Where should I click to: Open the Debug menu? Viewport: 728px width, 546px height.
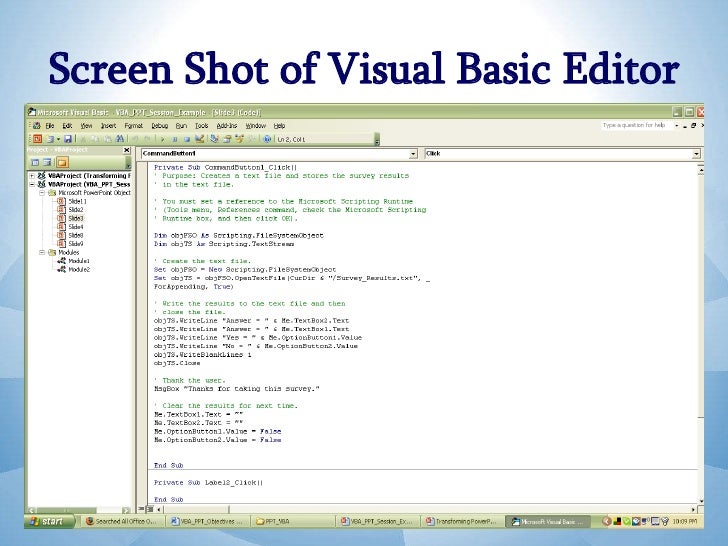(x=159, y=126)
